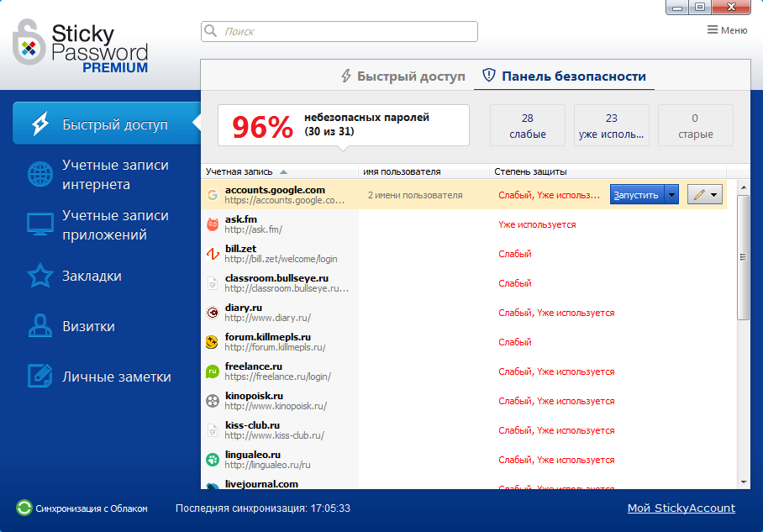The image size is (763, 532).
Task: Click the magnifier icon in search box
Action: tap(209, 30)
